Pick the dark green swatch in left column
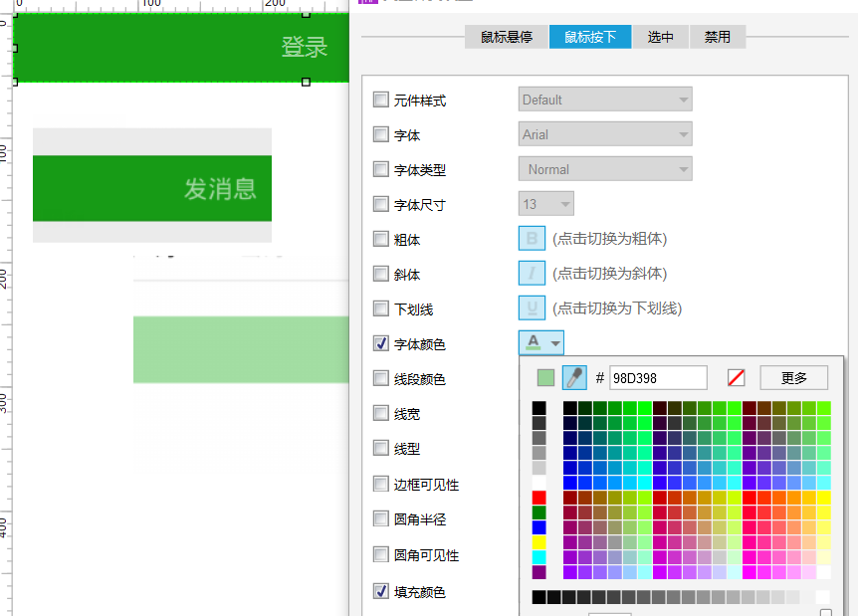858x616 pixels. tap(538, 513)
